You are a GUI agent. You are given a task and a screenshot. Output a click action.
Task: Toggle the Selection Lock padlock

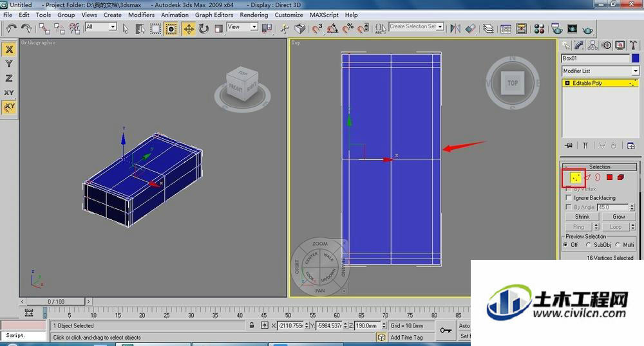(x=252, y=325)
